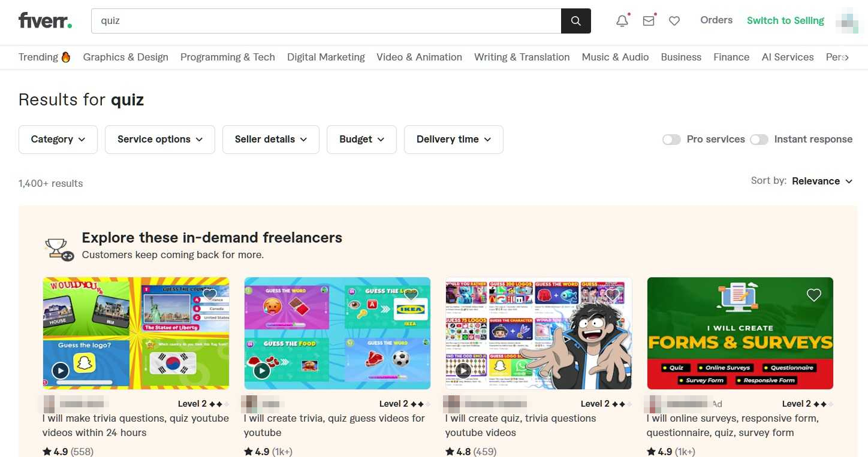Image resolution: width=868 pixels, height=457 pixels.
Task: Open the Forms & Surveys gig thumbnail
Action: click(740, 333)
